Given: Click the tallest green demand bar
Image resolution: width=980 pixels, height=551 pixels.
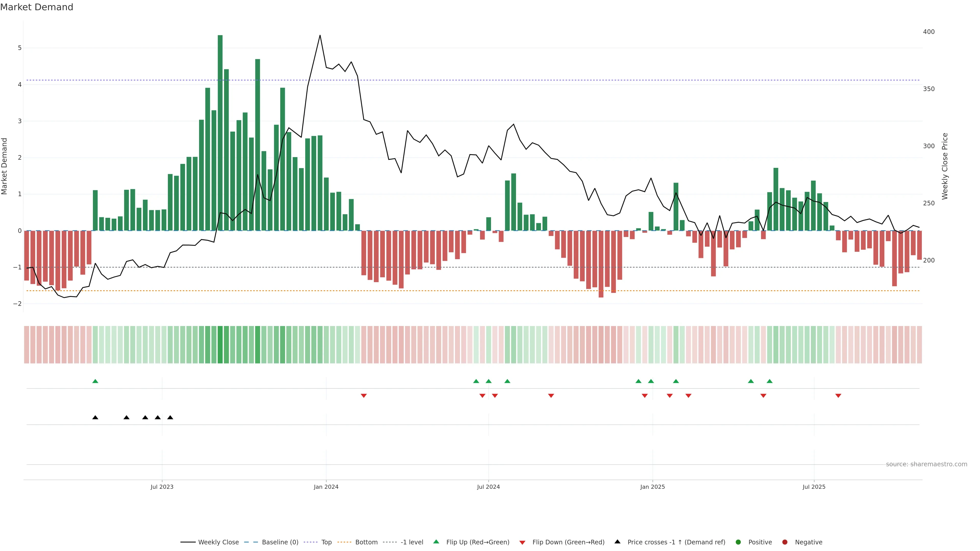Looking at the screenshot, I should (x=220, y=133).
